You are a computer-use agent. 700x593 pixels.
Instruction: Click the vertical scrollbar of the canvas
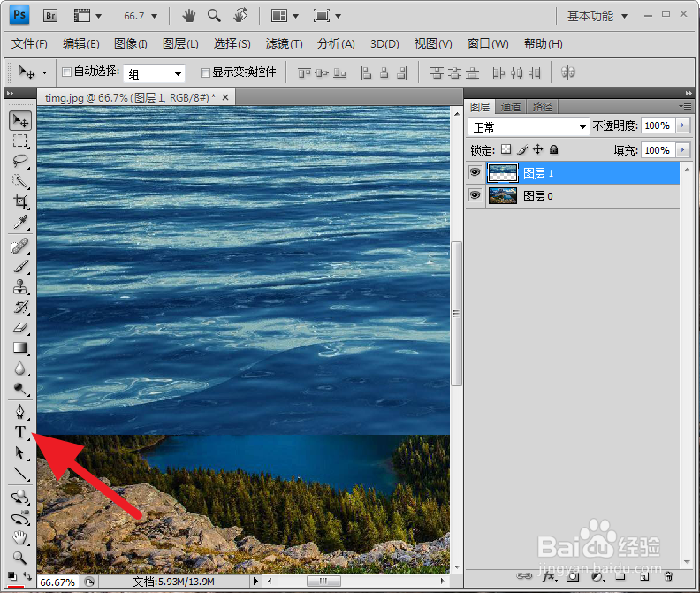click(456, 314)
